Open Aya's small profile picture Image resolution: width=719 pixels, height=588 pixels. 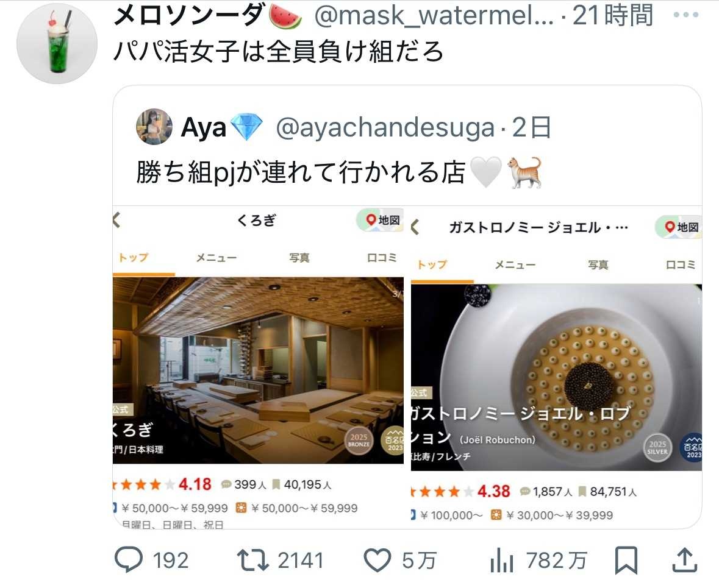(154, 127)
